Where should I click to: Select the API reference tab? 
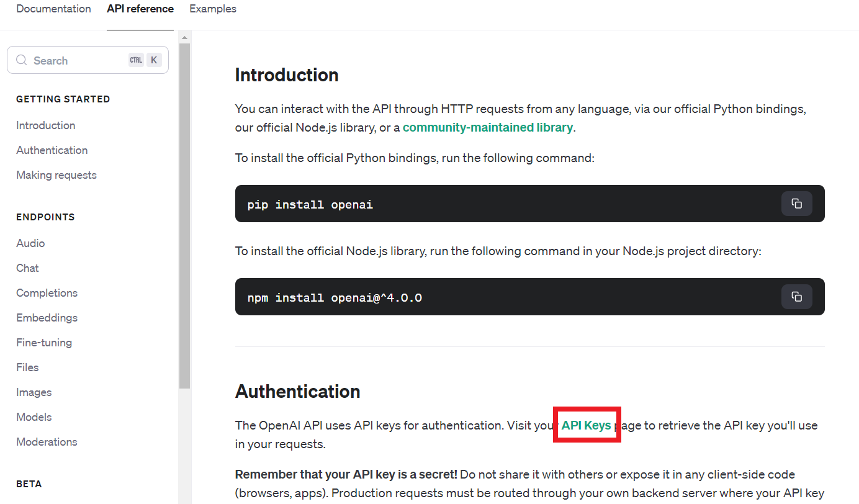click(140, 9)
